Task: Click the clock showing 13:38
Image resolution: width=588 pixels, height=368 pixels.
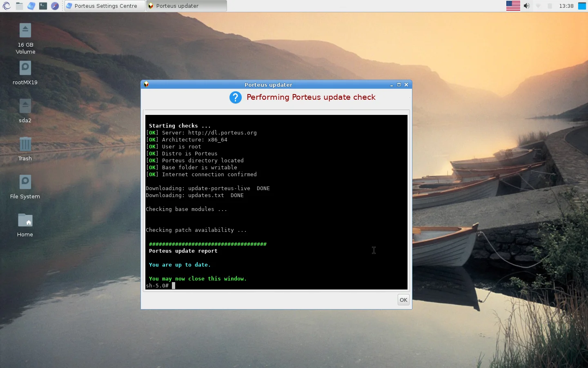Action: [x=567, y=6]
